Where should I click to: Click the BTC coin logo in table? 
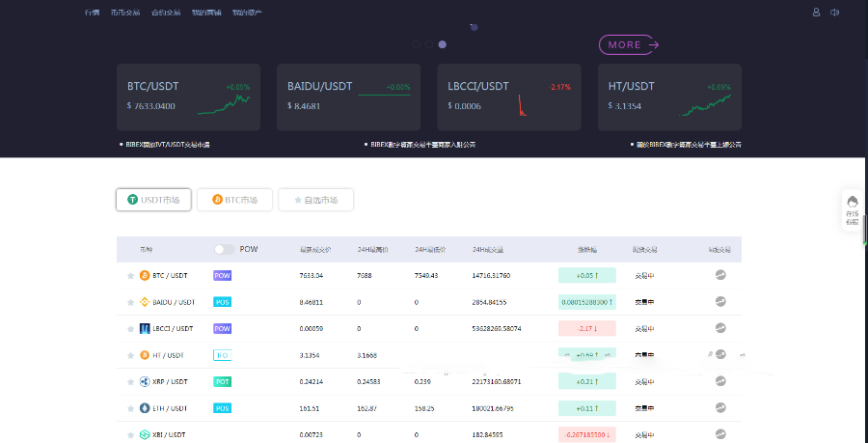pos(145,275)
